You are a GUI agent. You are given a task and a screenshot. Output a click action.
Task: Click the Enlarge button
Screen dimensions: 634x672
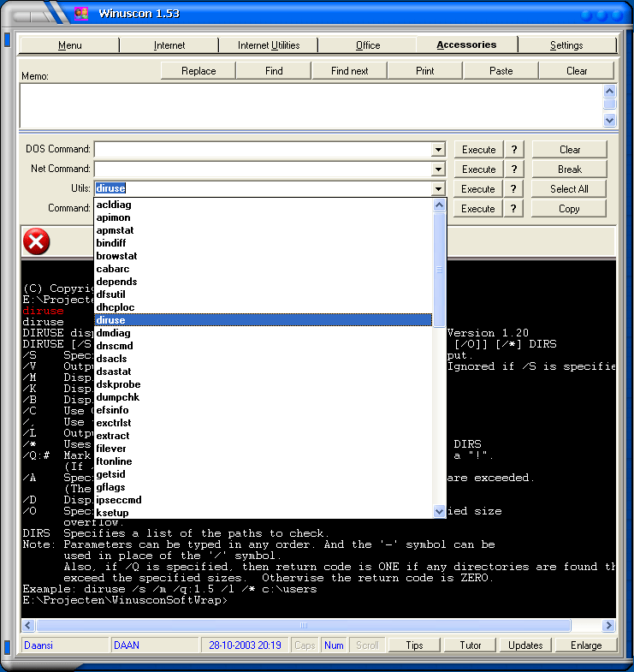tap(586, 645)
